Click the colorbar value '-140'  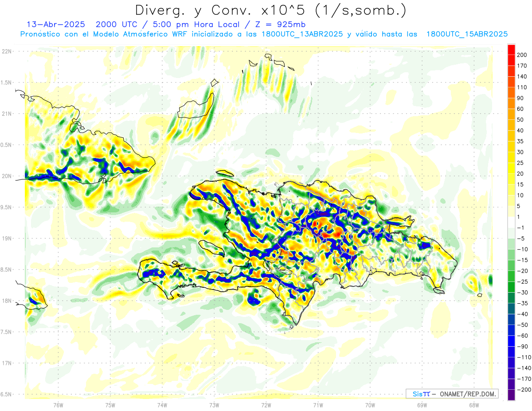click(x=524, y=368)
